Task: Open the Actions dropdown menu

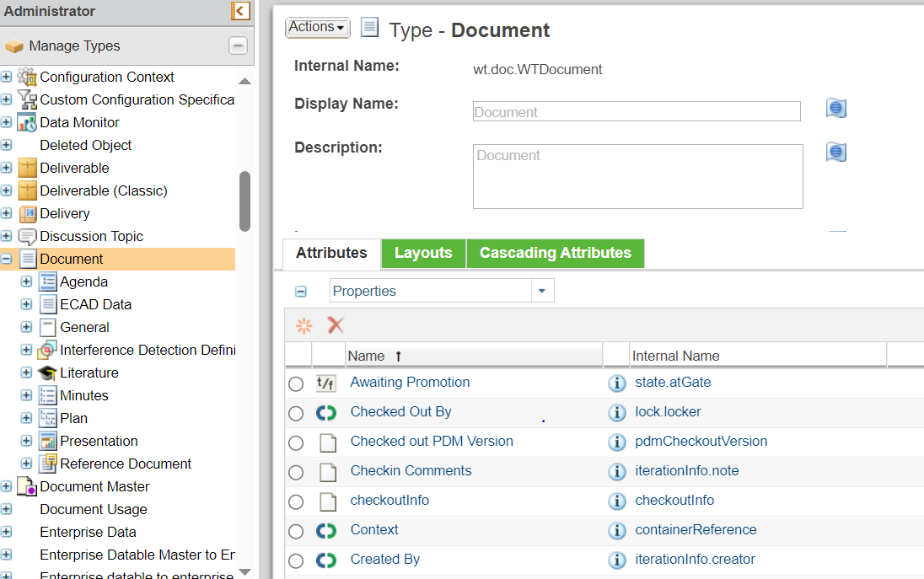Action: pos(317,28)
